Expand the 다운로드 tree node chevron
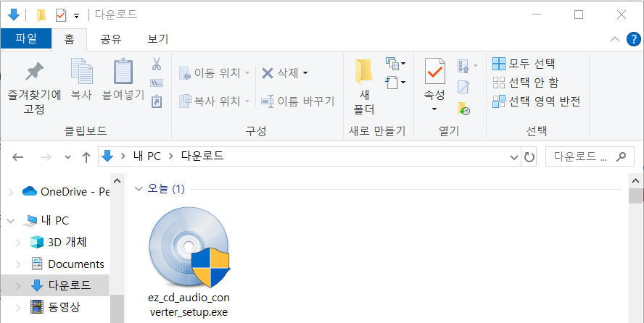The height and width of the screenshot is (323, 644). (x=18, y=285)
